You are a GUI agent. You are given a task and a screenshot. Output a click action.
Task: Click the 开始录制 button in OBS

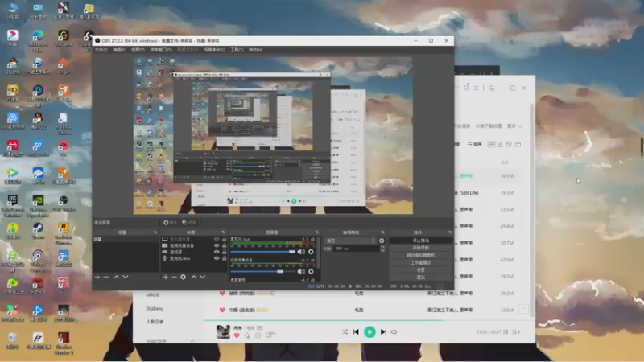tap(420, 248)
